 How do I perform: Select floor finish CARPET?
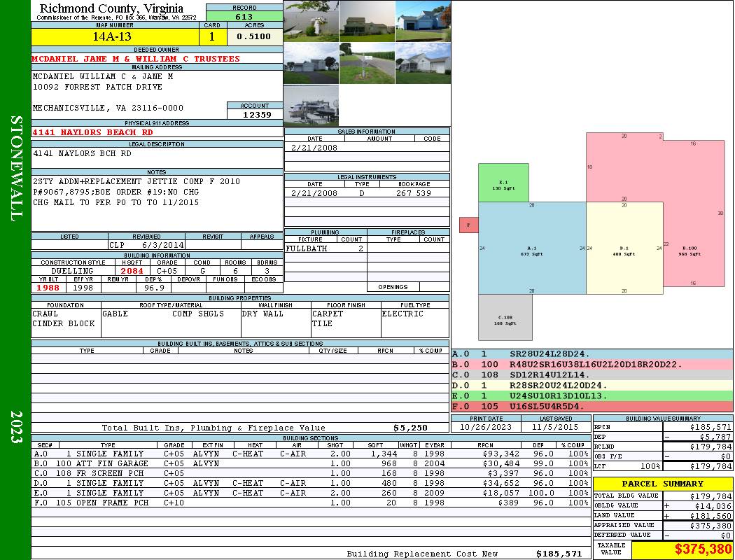[x=328, y=314]
